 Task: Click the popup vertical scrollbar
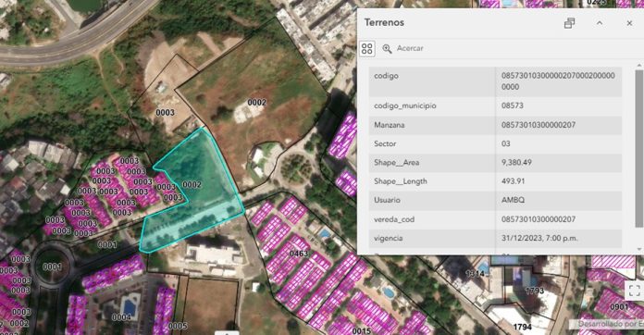[x=638, y=148]
